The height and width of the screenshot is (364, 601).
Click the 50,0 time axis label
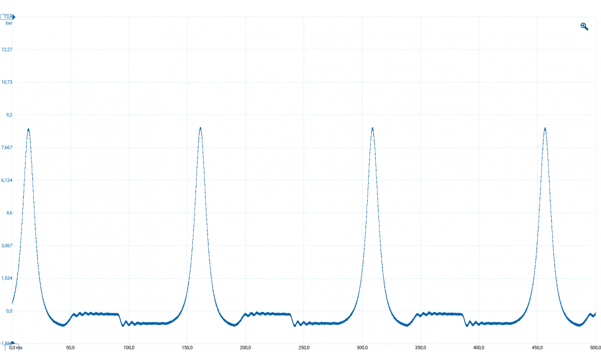tap(70, 347)
